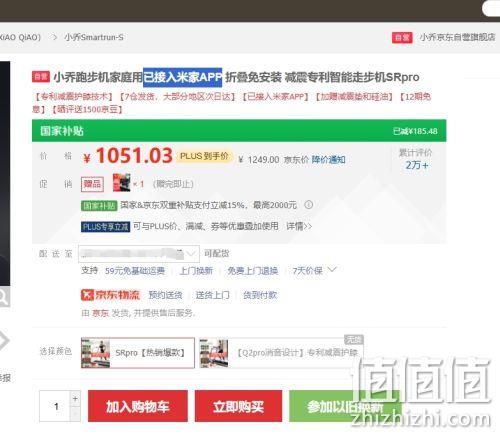
Task: Click the PLUS专享立减 tag
Action: (105, 227)
